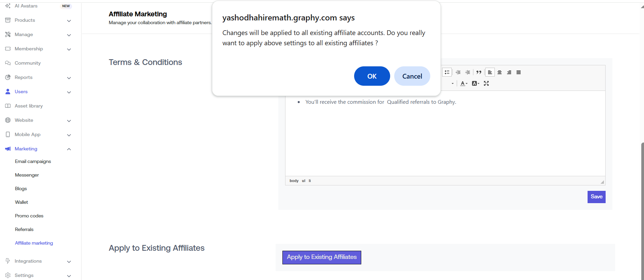The width and height of the screenshot is (644, 280).
Task: Click the Asset library sidebar icon
Action: (x=8, y=106)
